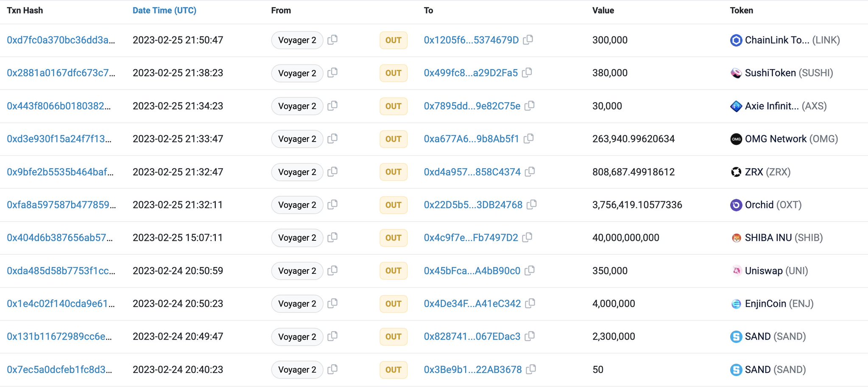Screen dimensions: 868x387
Task: Open recipient address 0x499fc8...a29D2Fa5
Action: coord(471,72)
